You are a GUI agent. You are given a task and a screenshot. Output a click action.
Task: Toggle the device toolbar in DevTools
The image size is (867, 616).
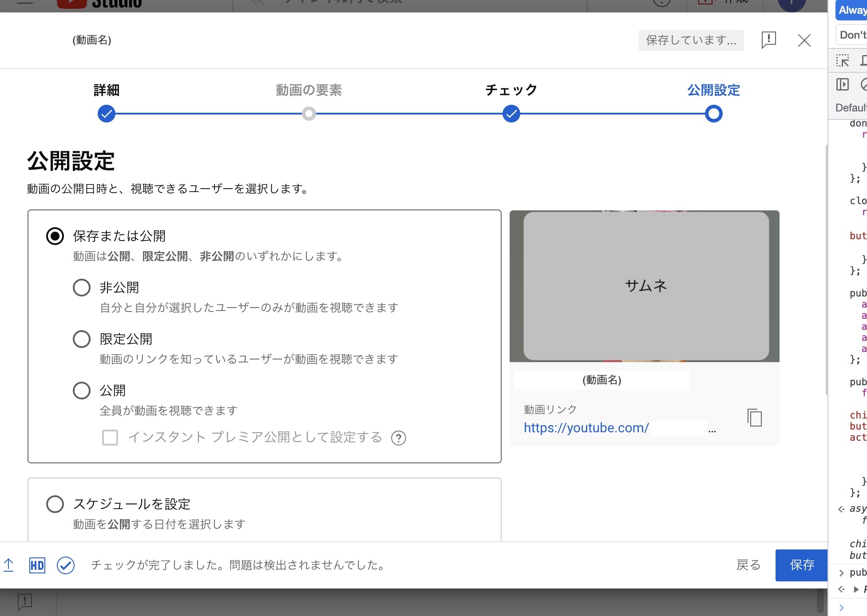coord(863,59)
